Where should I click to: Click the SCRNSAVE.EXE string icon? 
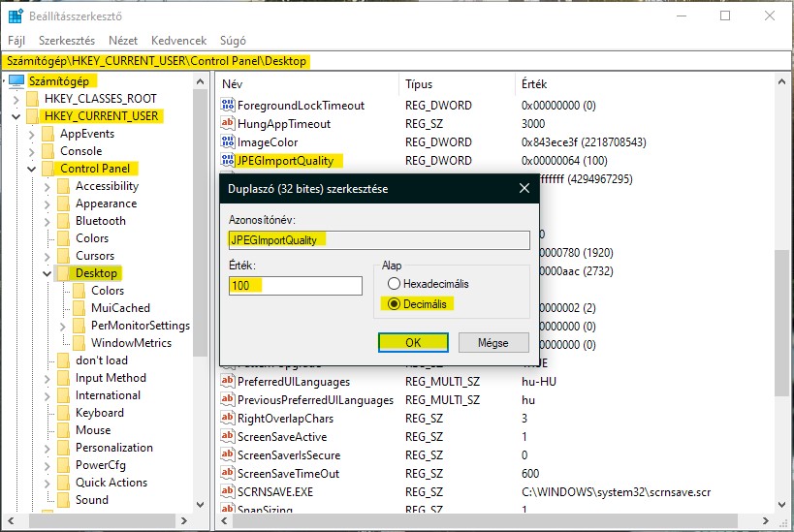(x=228, y=491)
